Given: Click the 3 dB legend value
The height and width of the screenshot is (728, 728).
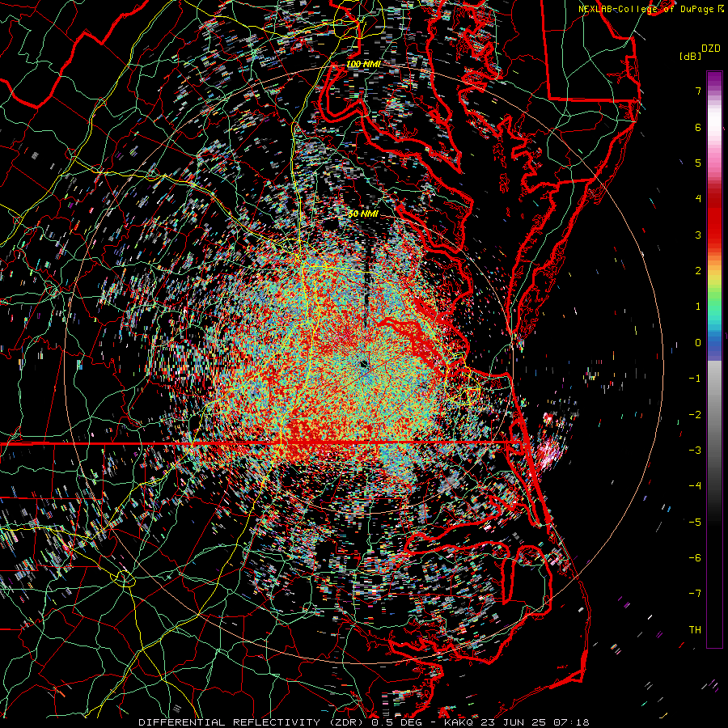Looking at the screenshot, I should 698,235.
